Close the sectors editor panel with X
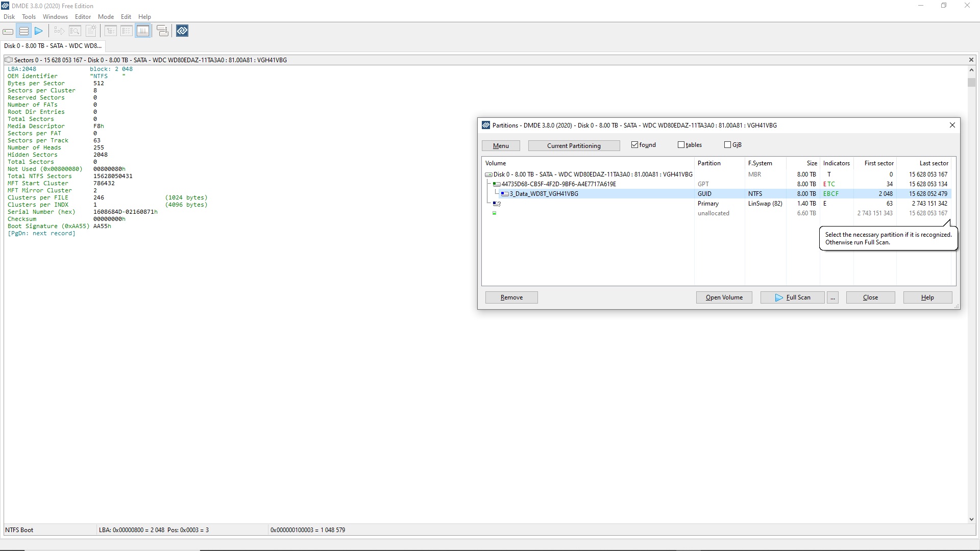Screen dimensions: 980x551 tap(971, 60)
